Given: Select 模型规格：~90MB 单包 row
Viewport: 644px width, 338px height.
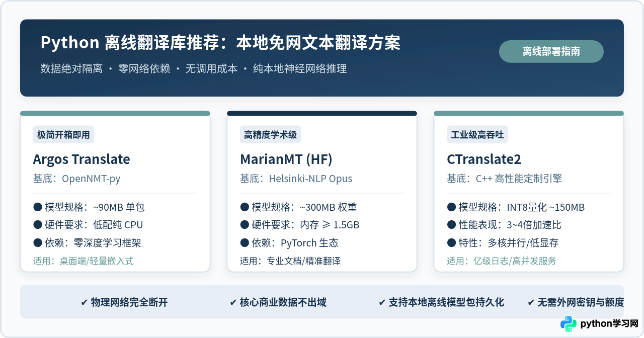Looking at the screenshot, I should [x=89, y=207].
